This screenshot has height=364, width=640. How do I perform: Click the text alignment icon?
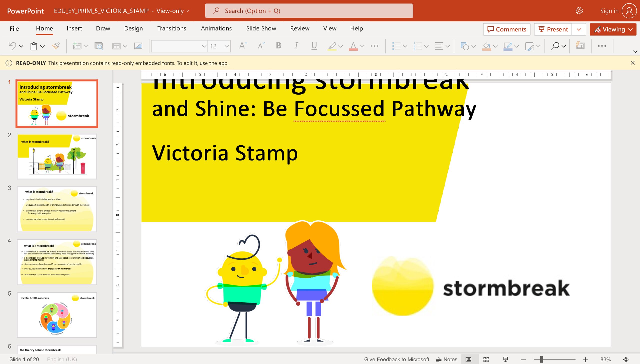pos(439,46)
